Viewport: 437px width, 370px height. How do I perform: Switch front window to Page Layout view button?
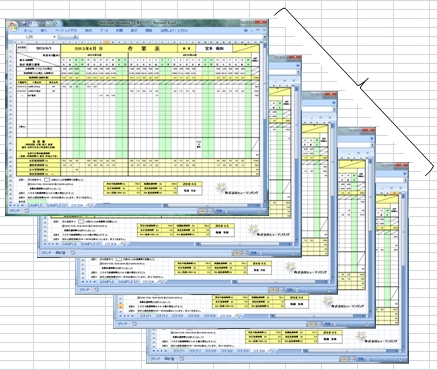207,211
